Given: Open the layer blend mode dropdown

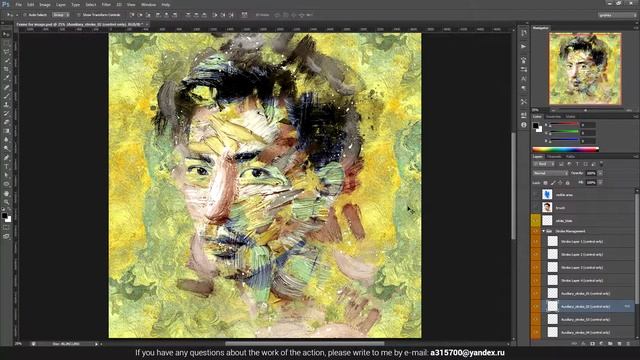Looking at the screenshot, I should [551, 173].
